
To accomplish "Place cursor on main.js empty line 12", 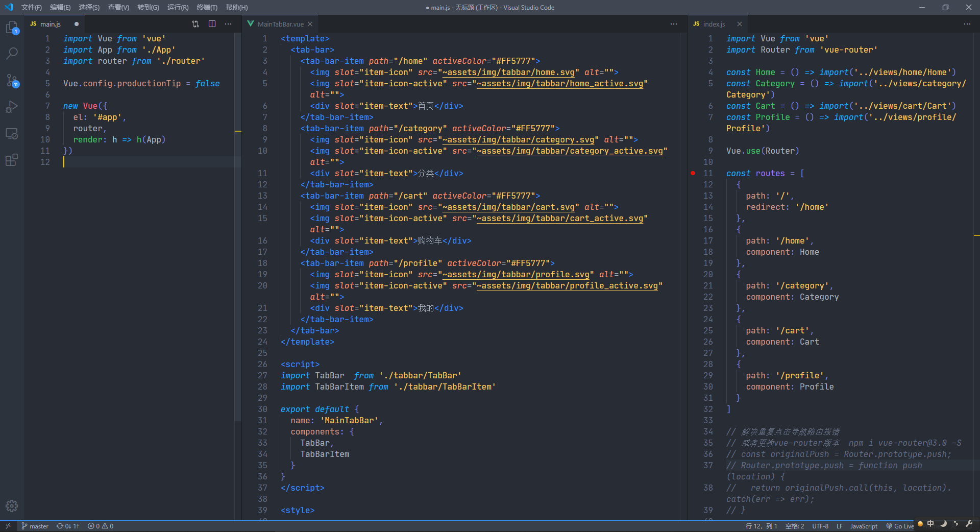I will 148,162.
